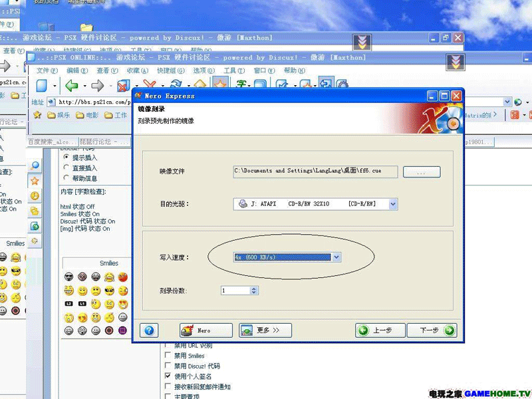The width and height of the screenshot is (532, 399).
Task: Click the Home icon in Maxthon toolbar
Action: tap(200, 84)
